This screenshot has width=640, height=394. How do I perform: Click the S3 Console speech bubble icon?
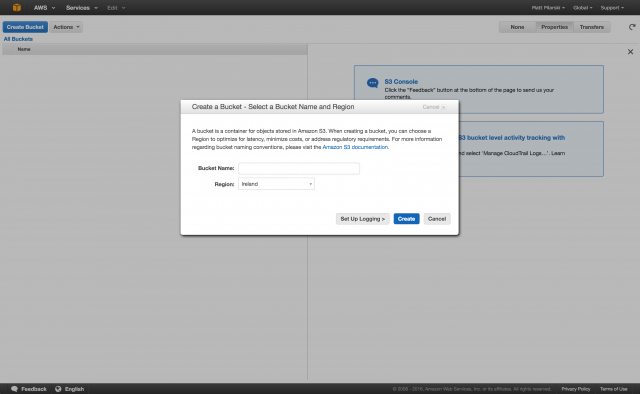pos(373,83)
